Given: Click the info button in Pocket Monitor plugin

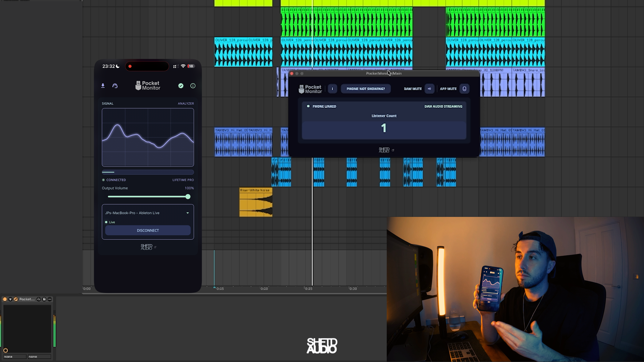Looking at the screenshot, I should (x=332, y=89).
